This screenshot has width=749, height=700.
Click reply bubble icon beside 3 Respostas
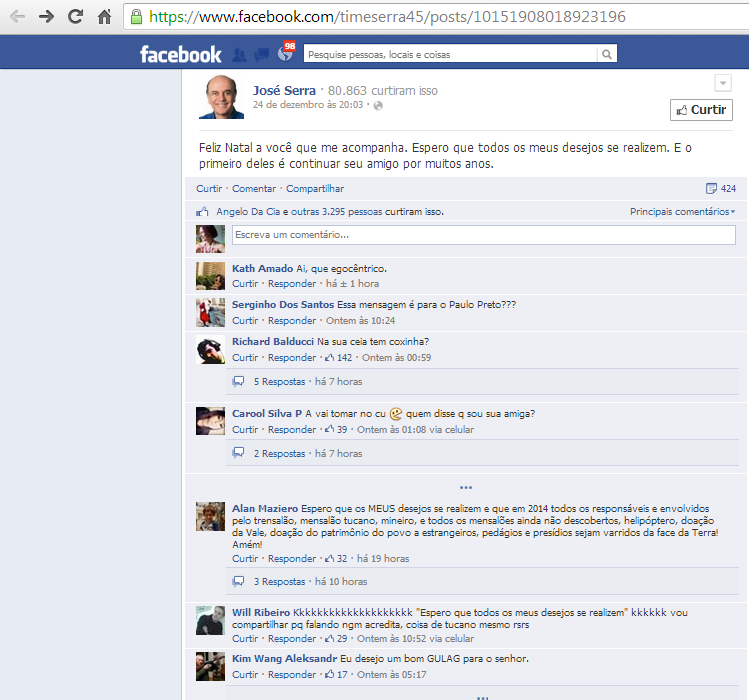238,582
